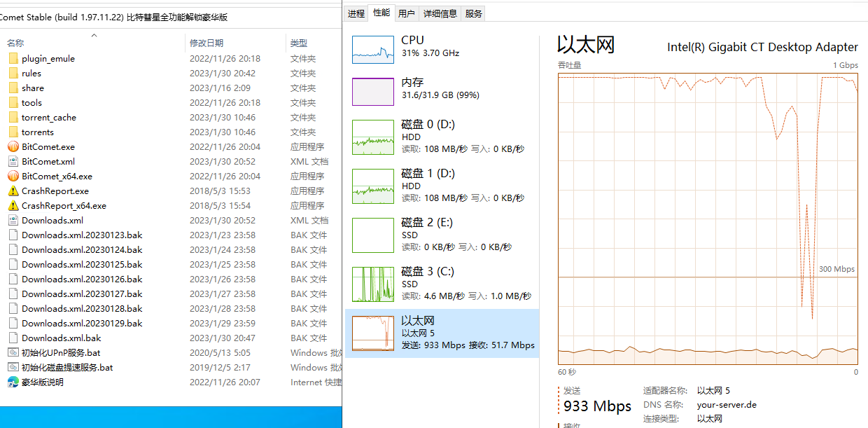Image resolution: width=868 pixels, height=428 pixels.
Task: Click the Downloads.xml file icon
Action: pos(13,221)
